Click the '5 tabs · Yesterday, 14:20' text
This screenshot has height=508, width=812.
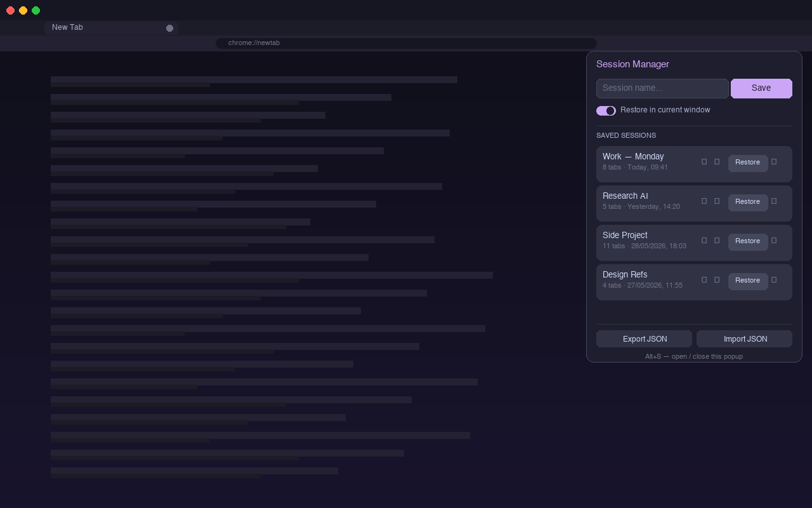641,207
